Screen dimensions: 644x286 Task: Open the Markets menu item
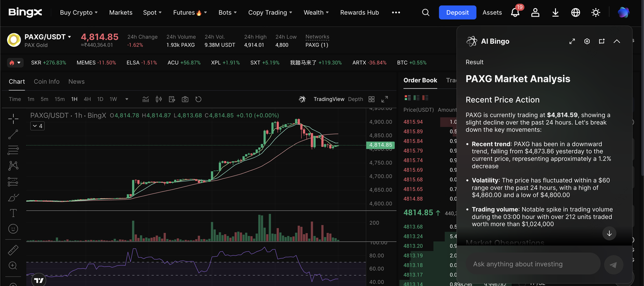(x=121, y=13)
